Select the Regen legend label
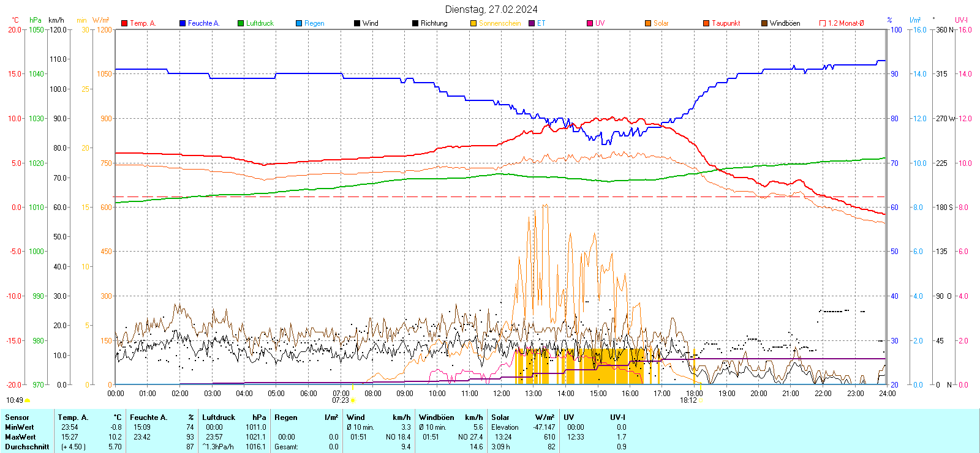Screen dimensions: 980x453 click(x=314, y=23)
